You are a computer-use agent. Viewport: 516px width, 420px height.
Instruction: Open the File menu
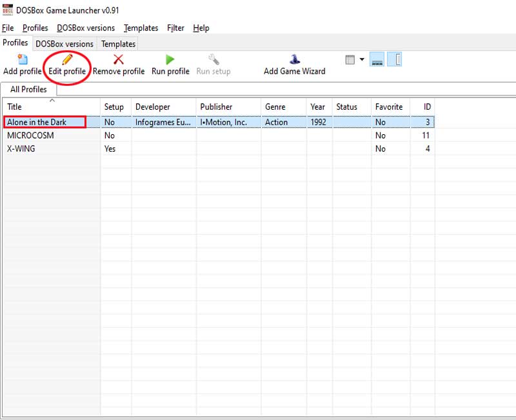coord(8,28)
